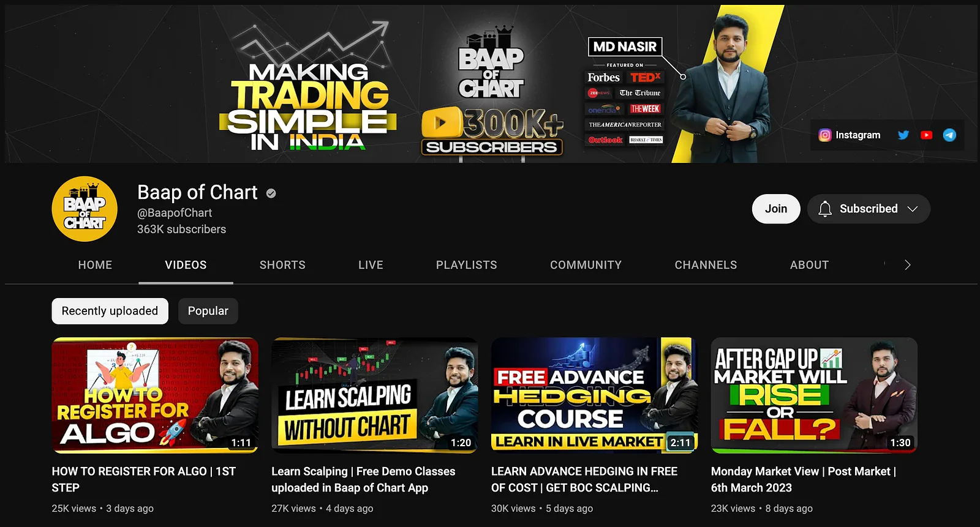
Task: Click the notification bell icon on Subscribed
Action: 825,209
